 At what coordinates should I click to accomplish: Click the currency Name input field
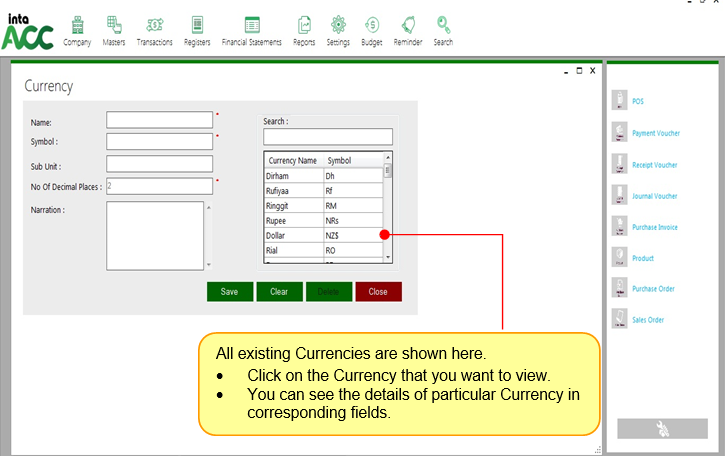160,120
